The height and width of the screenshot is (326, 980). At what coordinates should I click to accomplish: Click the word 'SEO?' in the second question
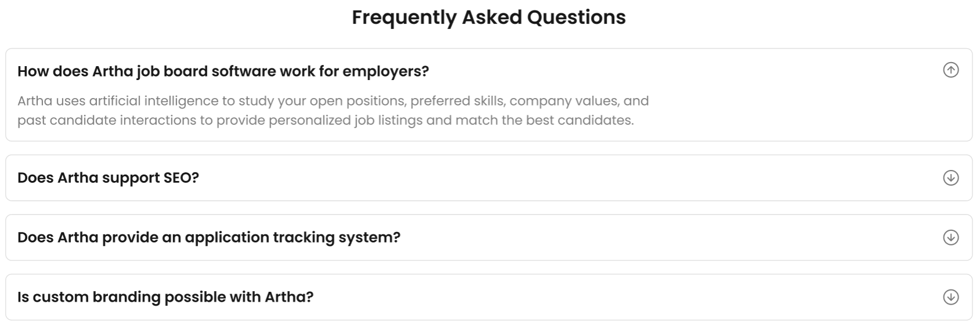click(x=181, y=178)
